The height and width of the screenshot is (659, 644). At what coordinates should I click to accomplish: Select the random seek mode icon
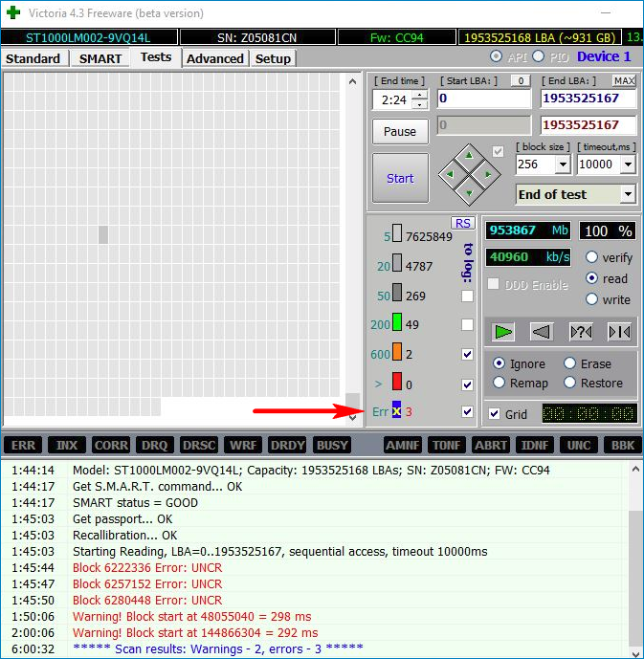pos(581,332)
